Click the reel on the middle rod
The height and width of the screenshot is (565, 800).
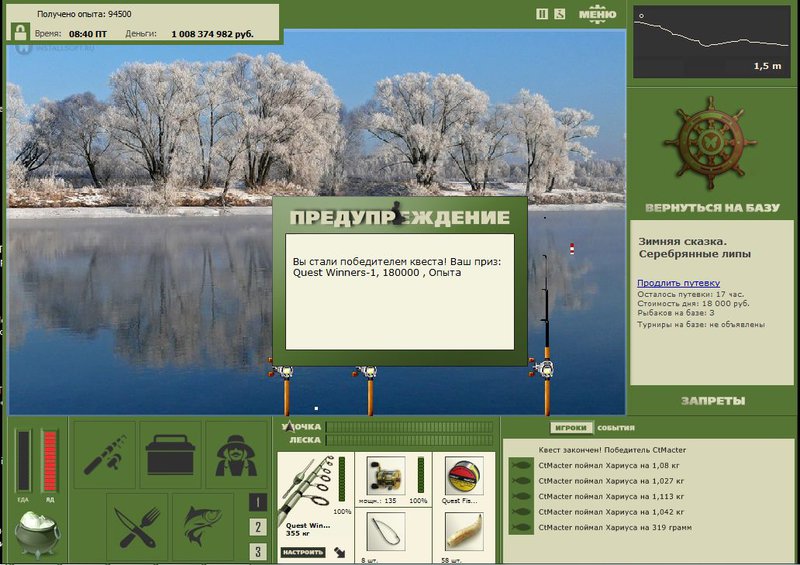[x=366, y=371]
